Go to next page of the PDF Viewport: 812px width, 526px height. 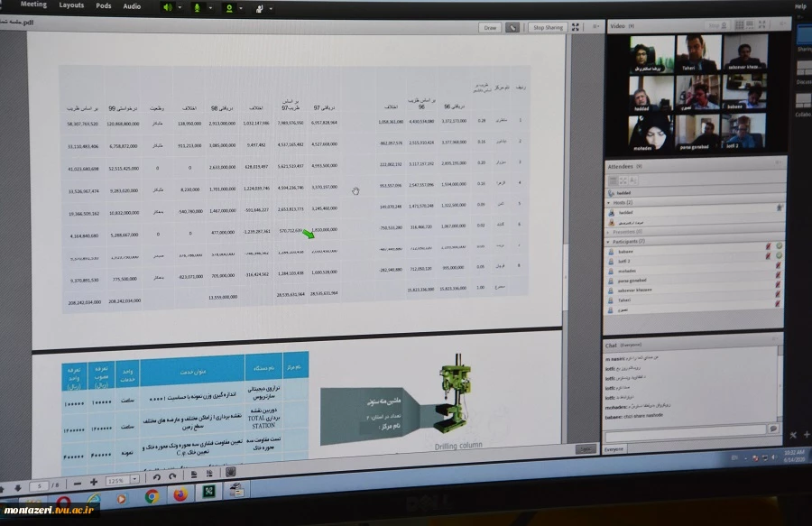click(x=18, y=488)
